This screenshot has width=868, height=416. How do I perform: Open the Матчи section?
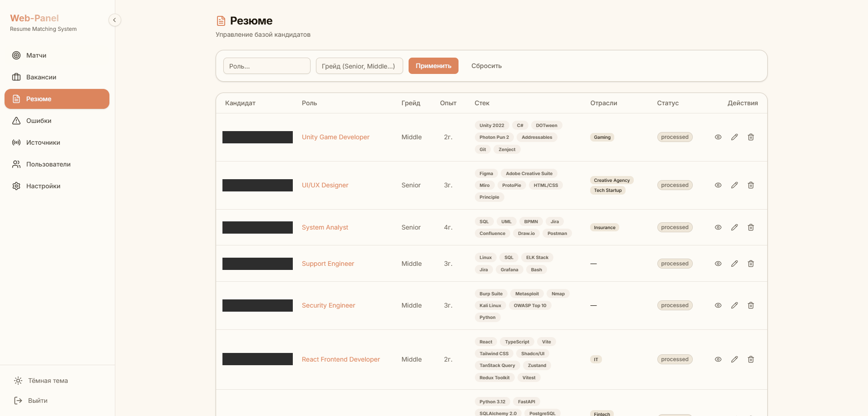pos(57,55)
